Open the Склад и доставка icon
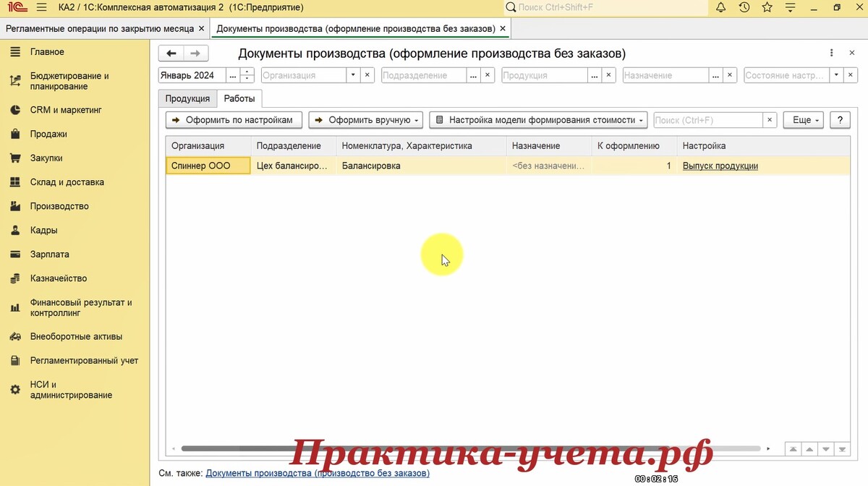The height and width of the screenshot is (486, 868). click(15, 182)
